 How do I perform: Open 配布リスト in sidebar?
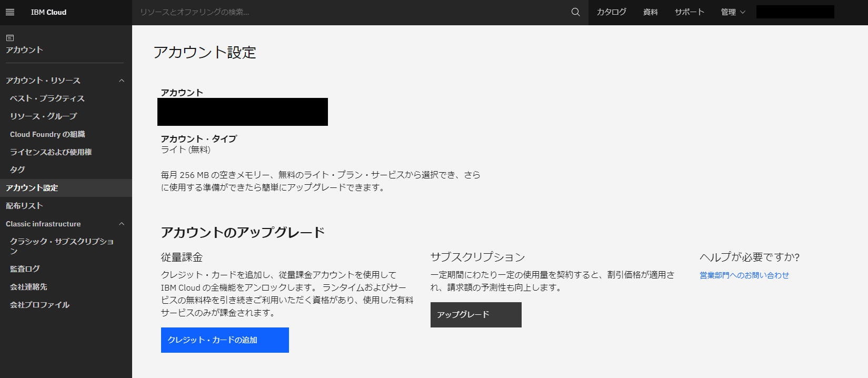click(x=24, y=206)
